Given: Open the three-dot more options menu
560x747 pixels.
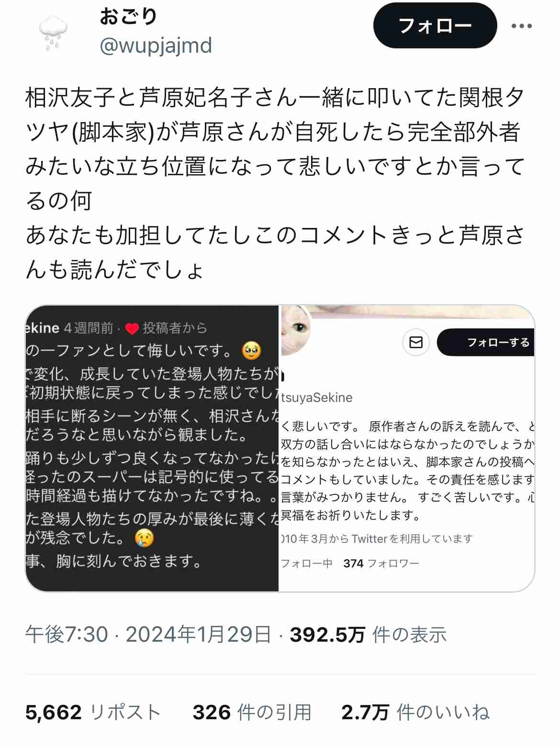Looking at the screenshot, I should 522,26.
